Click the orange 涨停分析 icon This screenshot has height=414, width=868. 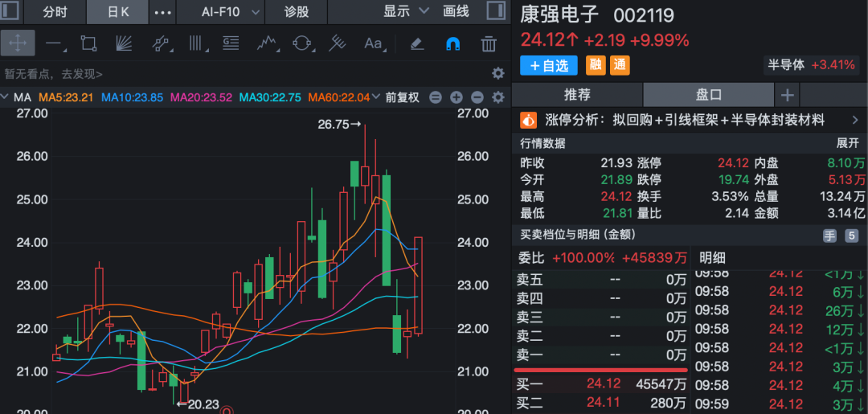pyautogui.click(x=529, y=120)
